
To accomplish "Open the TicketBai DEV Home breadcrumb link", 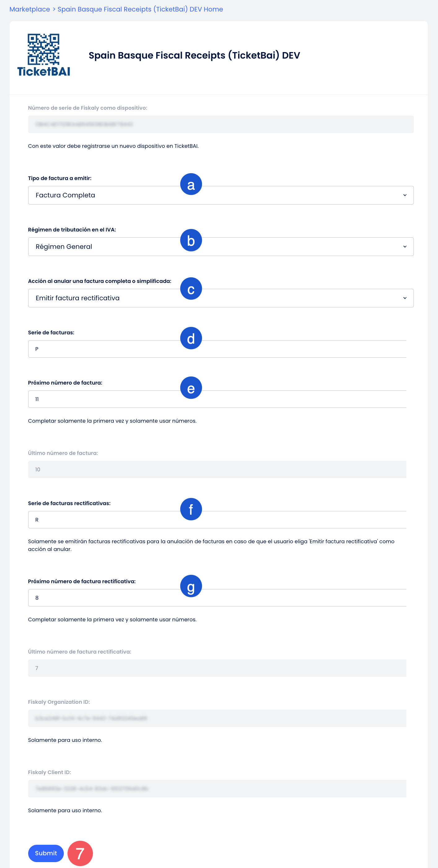I will point(140,9).
